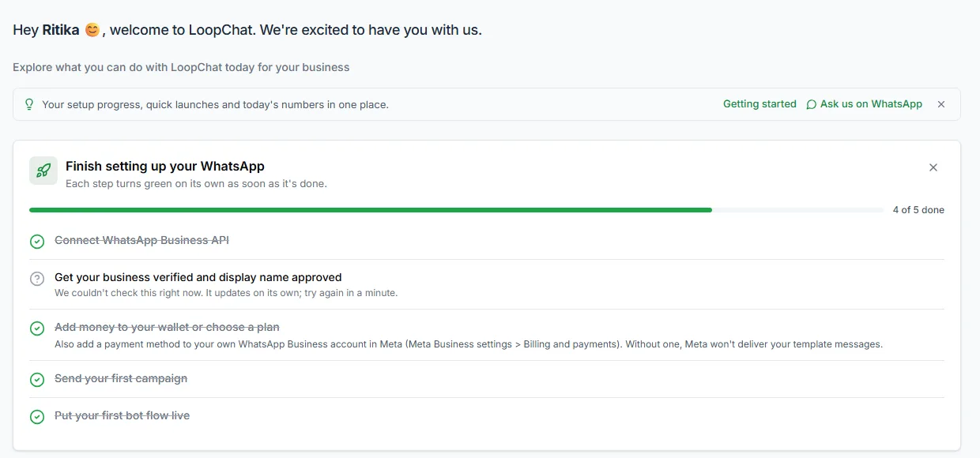Dismiss the setup progress tip banner
The image size is (980, 458).
point(940,104)
